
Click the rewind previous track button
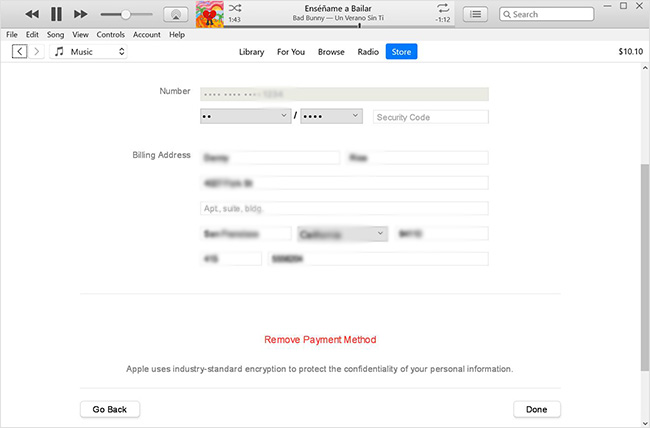pos(32,14)
